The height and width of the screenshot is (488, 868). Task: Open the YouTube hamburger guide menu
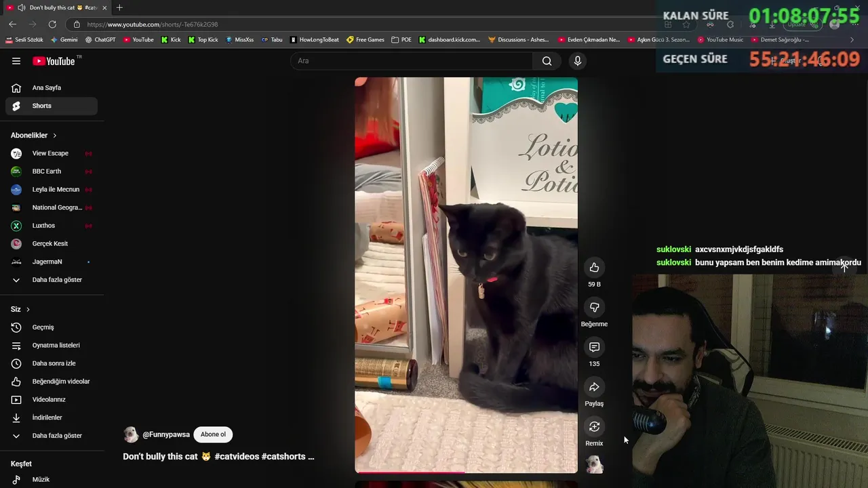(x=16, y=61)
